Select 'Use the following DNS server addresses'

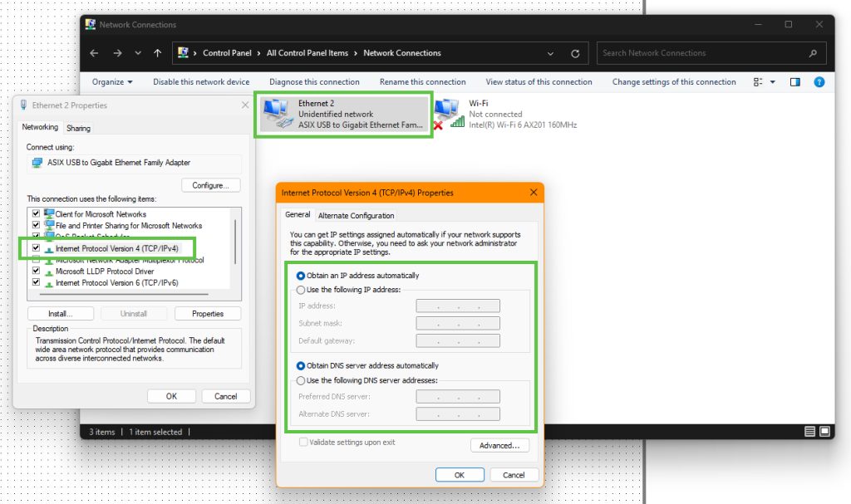click(301, 380)
